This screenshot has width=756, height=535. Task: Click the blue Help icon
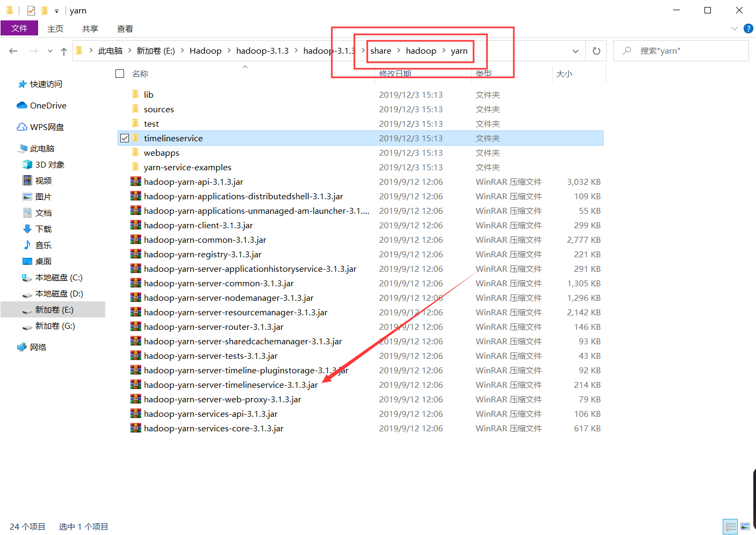(748, 28)
